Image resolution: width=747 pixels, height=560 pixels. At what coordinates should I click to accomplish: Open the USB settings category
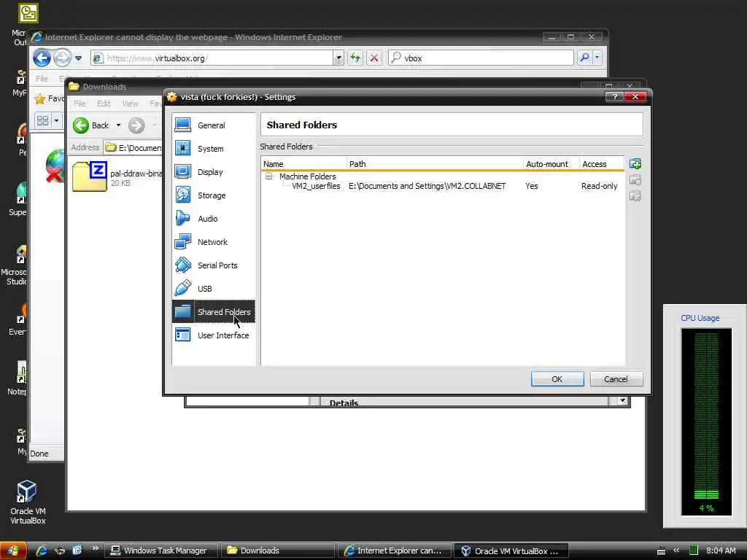click(214, 289)
